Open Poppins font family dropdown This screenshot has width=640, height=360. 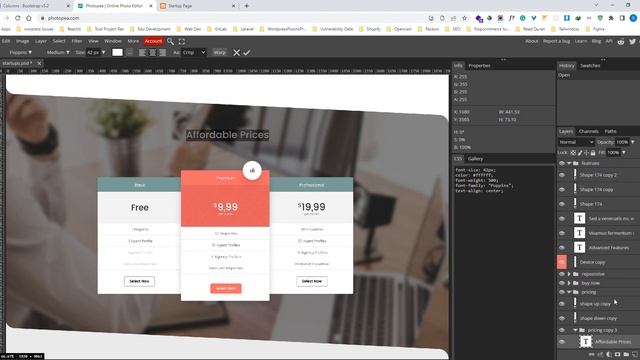(x=20, y=53)
